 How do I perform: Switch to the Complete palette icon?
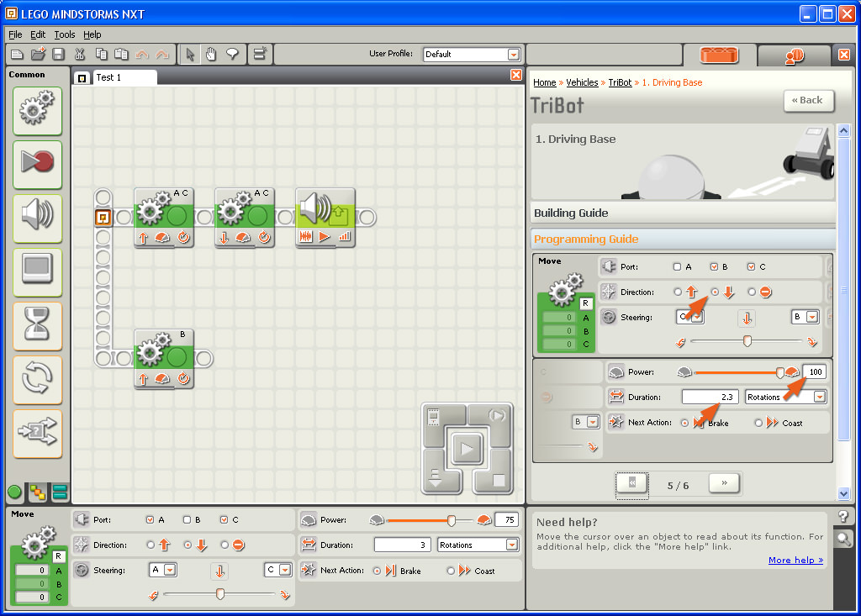coord(37,492)
